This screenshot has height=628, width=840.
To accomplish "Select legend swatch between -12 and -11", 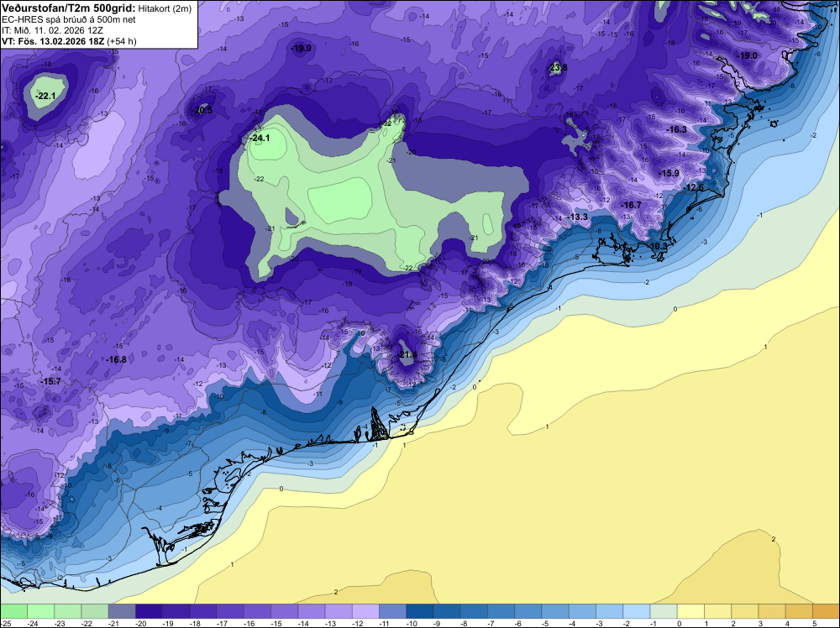I will [x=365, y=611].
